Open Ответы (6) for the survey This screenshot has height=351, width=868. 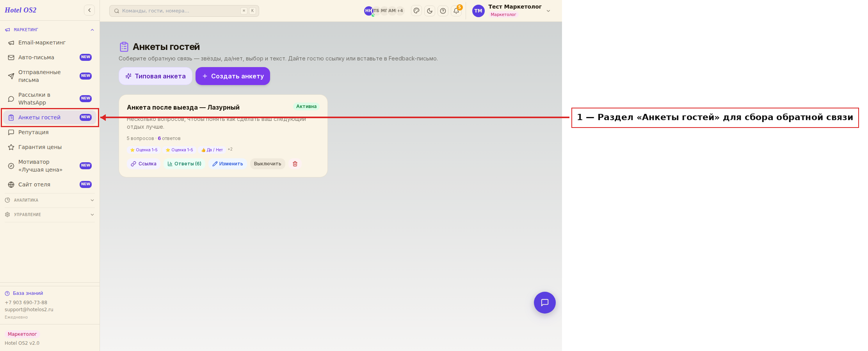pos(184,164)
